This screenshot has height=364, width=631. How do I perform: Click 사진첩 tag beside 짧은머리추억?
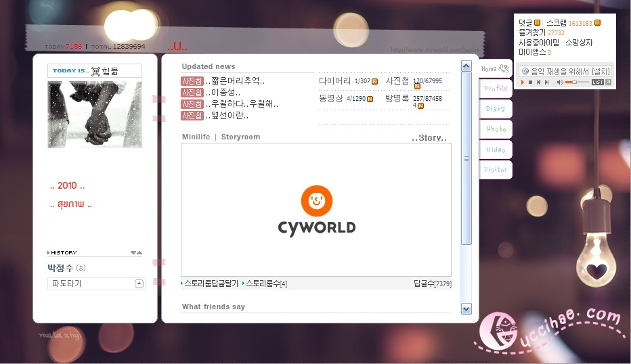[192, 81]
